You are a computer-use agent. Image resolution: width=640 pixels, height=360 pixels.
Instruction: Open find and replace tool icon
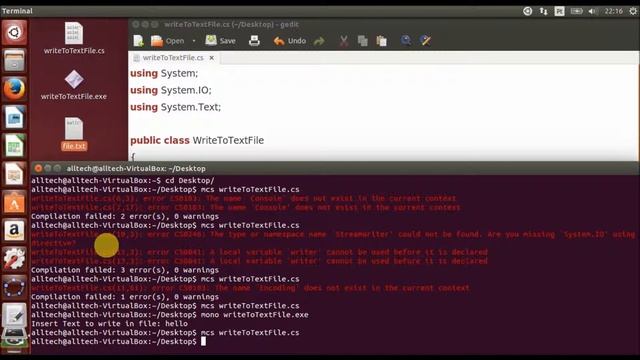coord(425,40)
